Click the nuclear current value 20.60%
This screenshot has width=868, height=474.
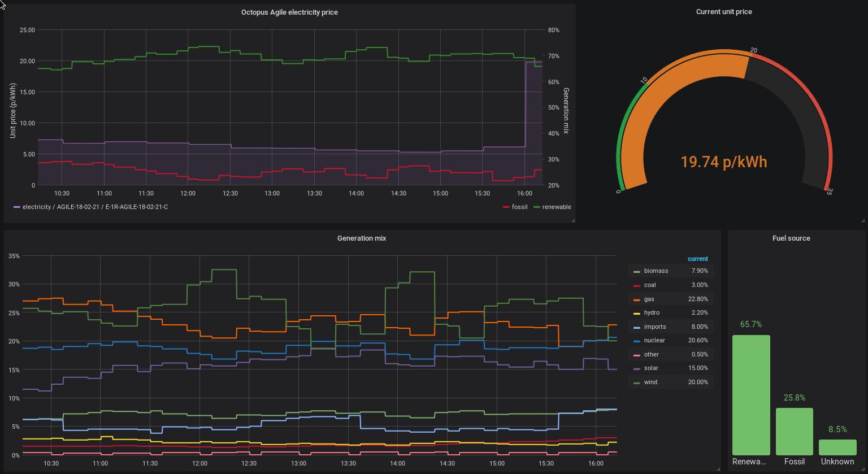(x=698, y=340)
